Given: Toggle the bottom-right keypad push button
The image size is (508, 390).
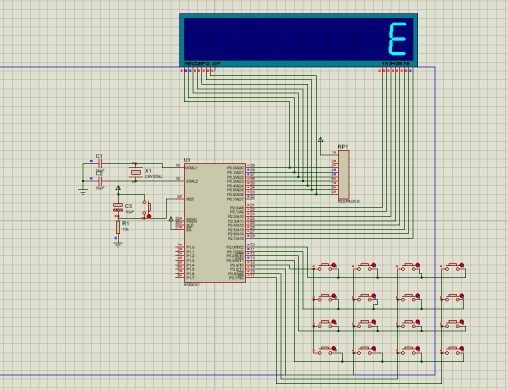Looking at the screenshot, I should point(453,350).
